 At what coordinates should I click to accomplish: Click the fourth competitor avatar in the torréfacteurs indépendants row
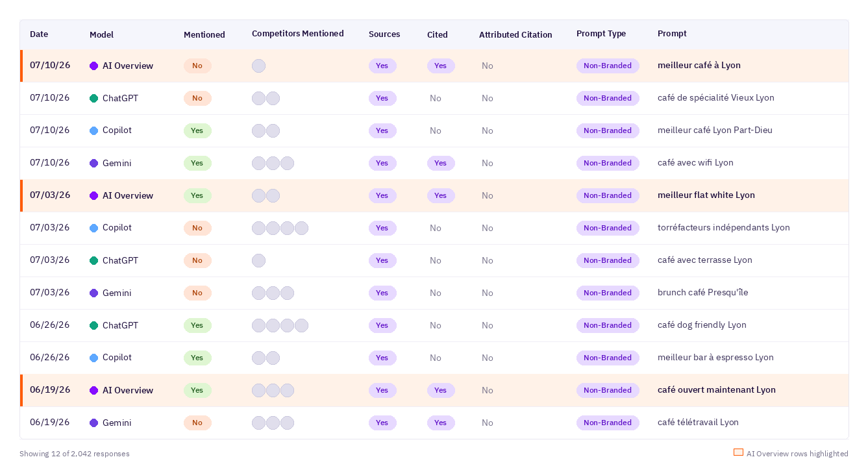coord(301,228)
